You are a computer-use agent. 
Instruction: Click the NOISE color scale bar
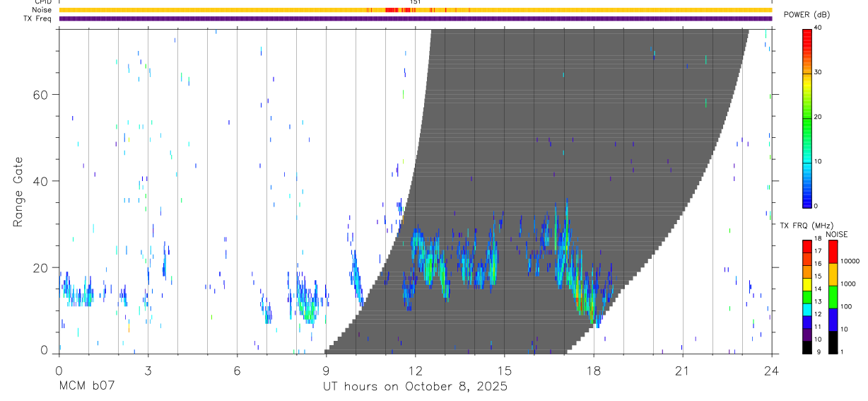[x=833, y=296]
